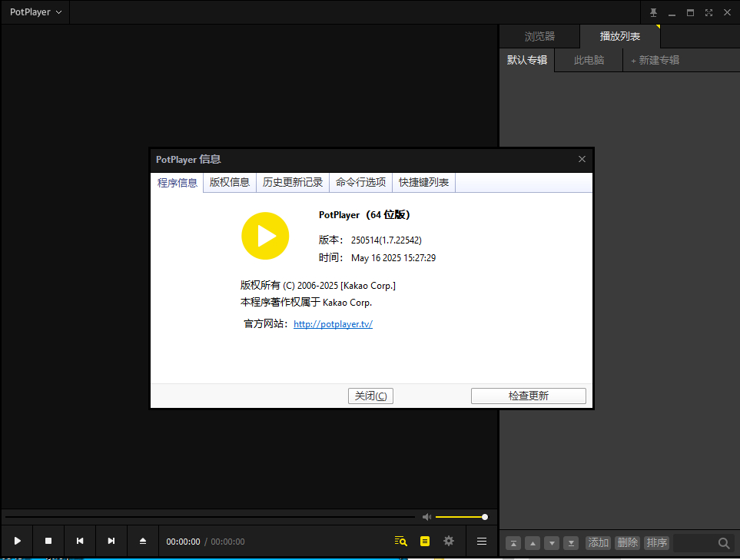Open the playlist search icon in control bar
740x560 pixels.
point(400,541)
